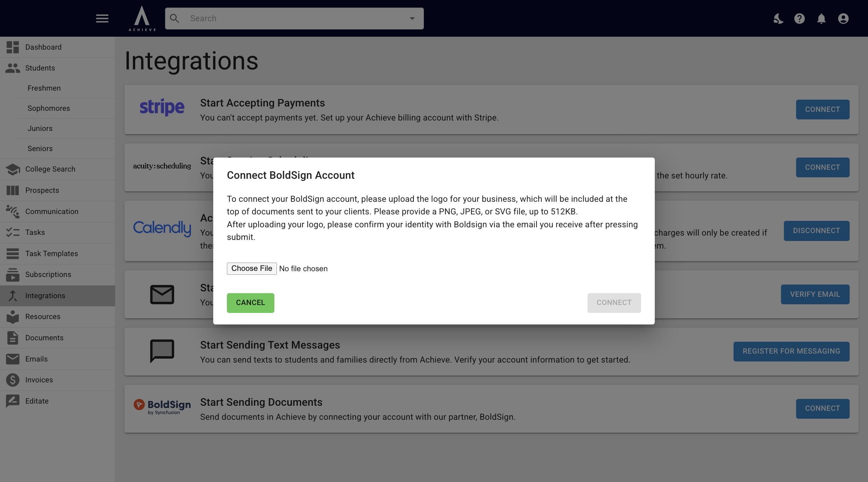Viewport: 868px width, 482px height.
Task: Open the help question mark icon
Action: [x=799, y=18]
